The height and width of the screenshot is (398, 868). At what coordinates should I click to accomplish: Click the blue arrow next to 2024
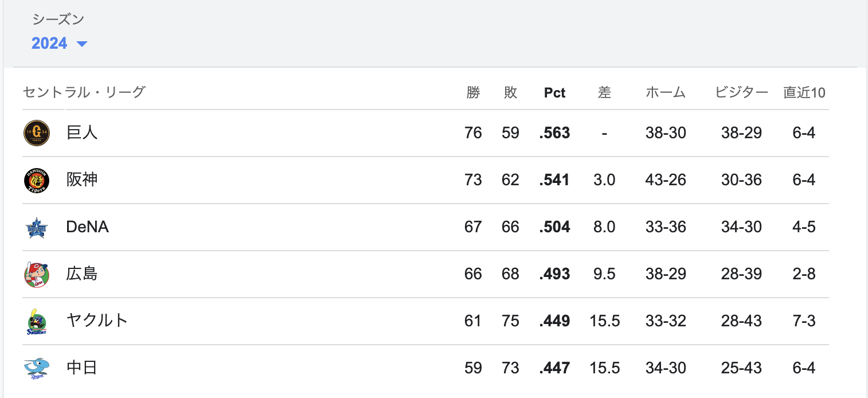81,44
